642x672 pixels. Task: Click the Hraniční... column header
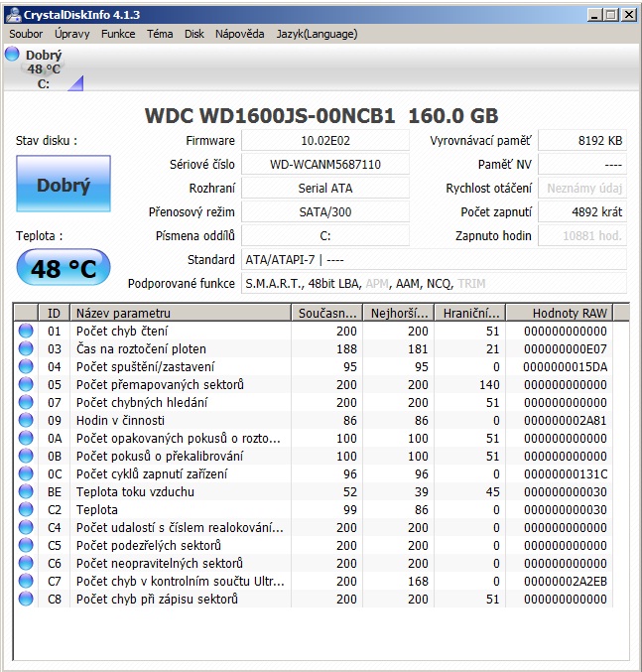click(469, 313)
